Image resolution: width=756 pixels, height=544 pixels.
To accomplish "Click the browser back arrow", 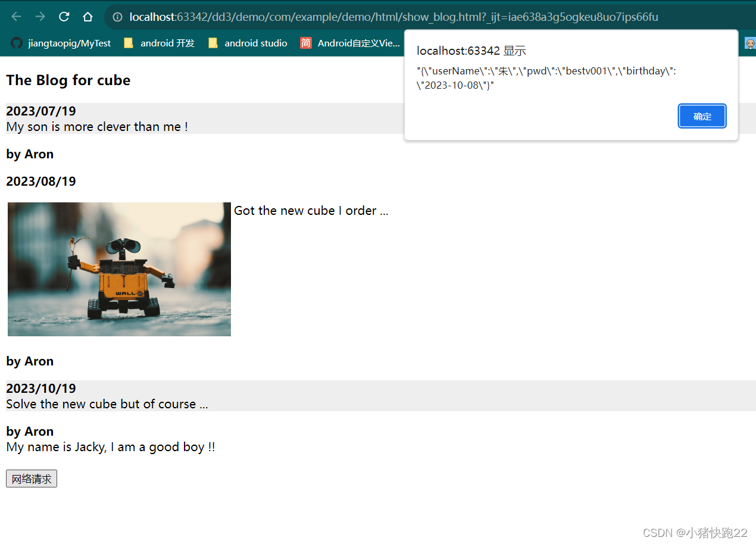I will pyautogui.click(x=17, y=17).
